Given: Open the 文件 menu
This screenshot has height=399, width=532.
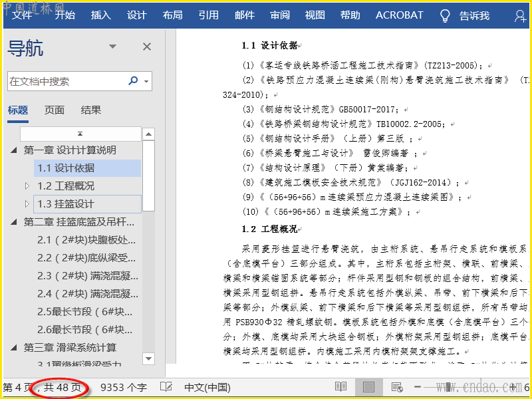Looking at the screenshot, I should [x=22, y=15].
